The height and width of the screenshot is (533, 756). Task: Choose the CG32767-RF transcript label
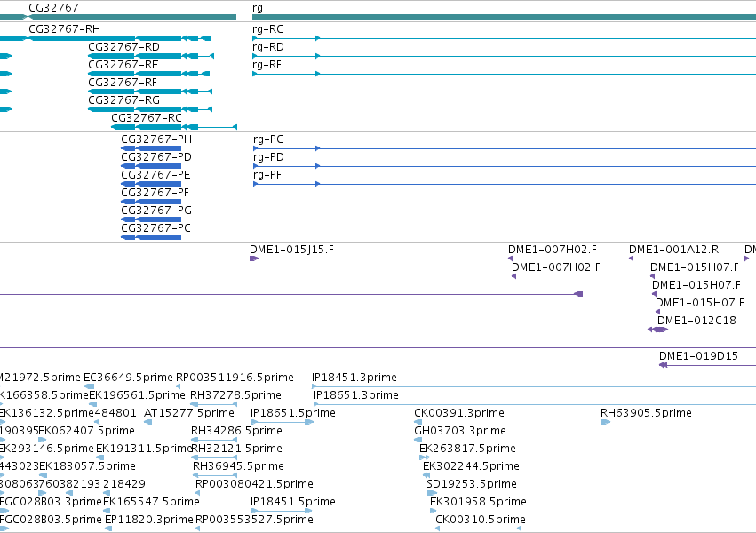123,83
